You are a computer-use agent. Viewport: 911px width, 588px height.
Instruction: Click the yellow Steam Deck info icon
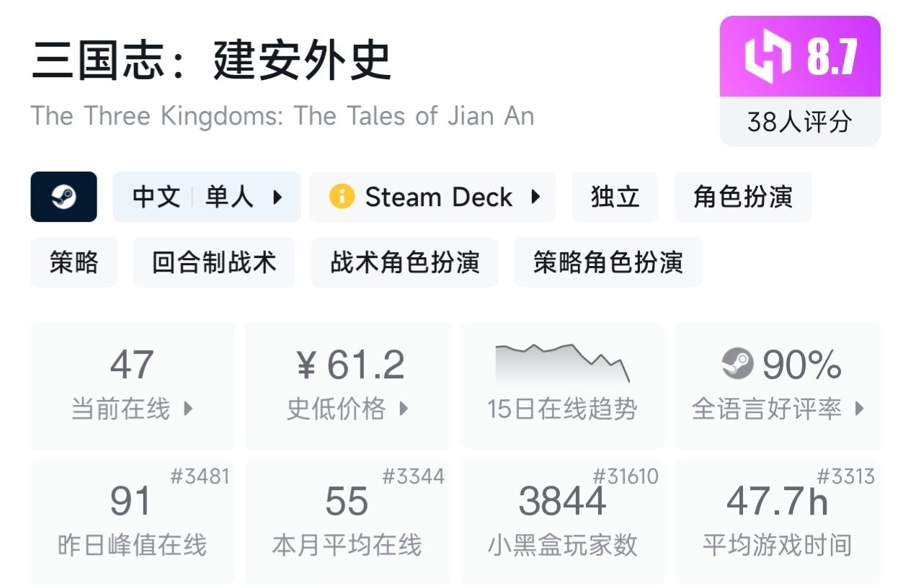tap(342, 197)
